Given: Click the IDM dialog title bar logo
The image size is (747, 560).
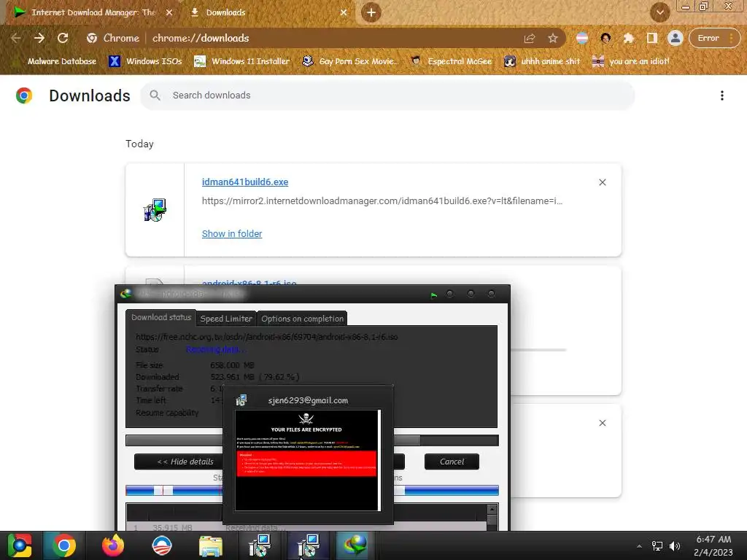Looking at the screenshot, I should 126,294.
